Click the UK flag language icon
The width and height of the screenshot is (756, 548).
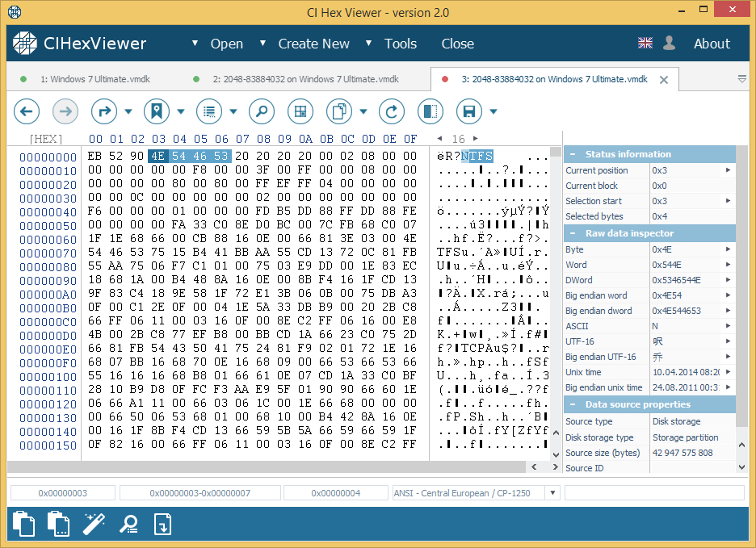pos(645,43)
